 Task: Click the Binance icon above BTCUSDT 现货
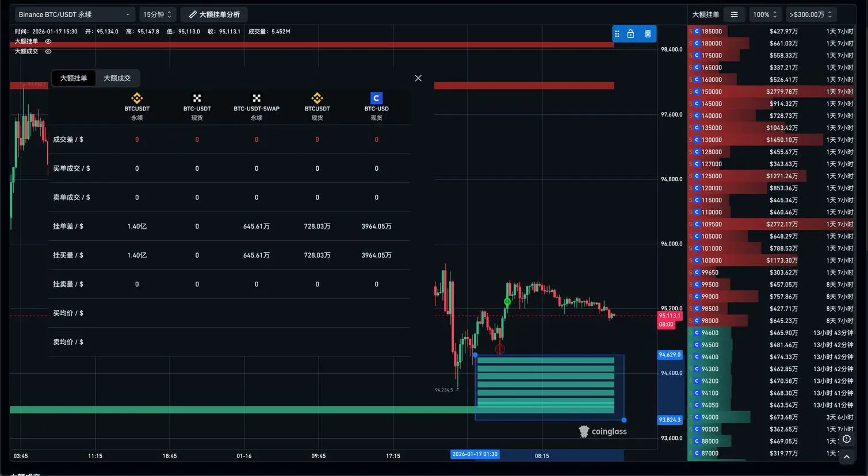[x=317, y=98]
